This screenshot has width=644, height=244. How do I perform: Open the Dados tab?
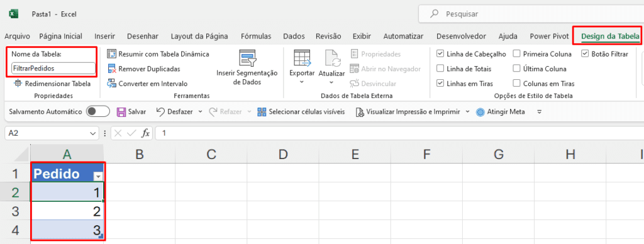click(294, 36)
